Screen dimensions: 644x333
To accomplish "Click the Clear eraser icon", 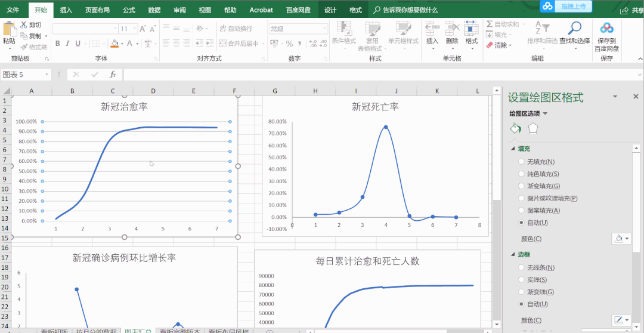I will pos(489,45).
